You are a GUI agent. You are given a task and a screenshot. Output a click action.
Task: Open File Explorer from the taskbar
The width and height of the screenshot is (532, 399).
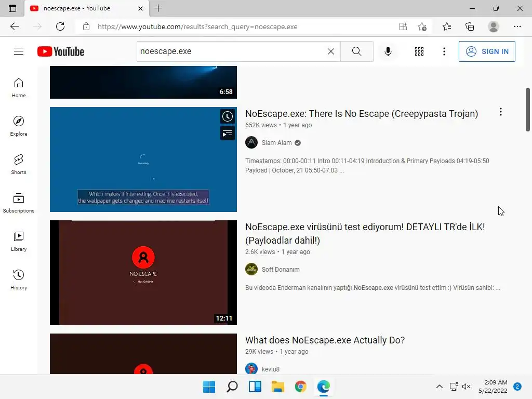277,387
